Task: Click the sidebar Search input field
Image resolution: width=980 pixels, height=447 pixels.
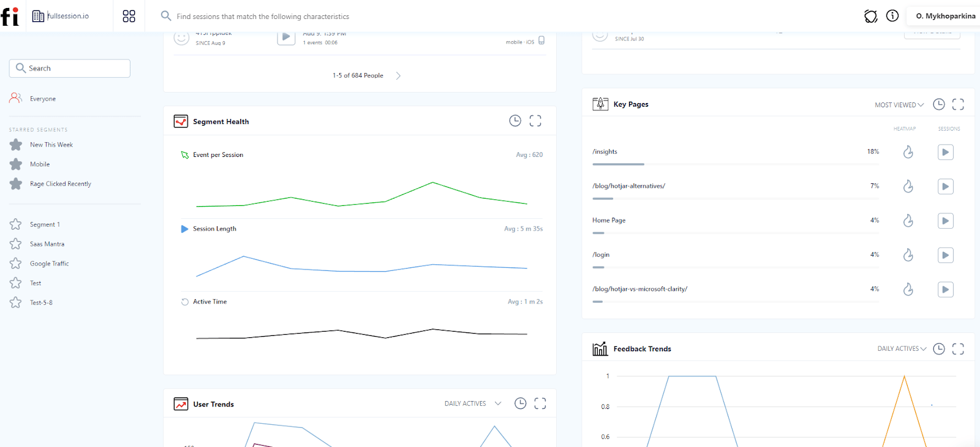Action: [70, 68]
